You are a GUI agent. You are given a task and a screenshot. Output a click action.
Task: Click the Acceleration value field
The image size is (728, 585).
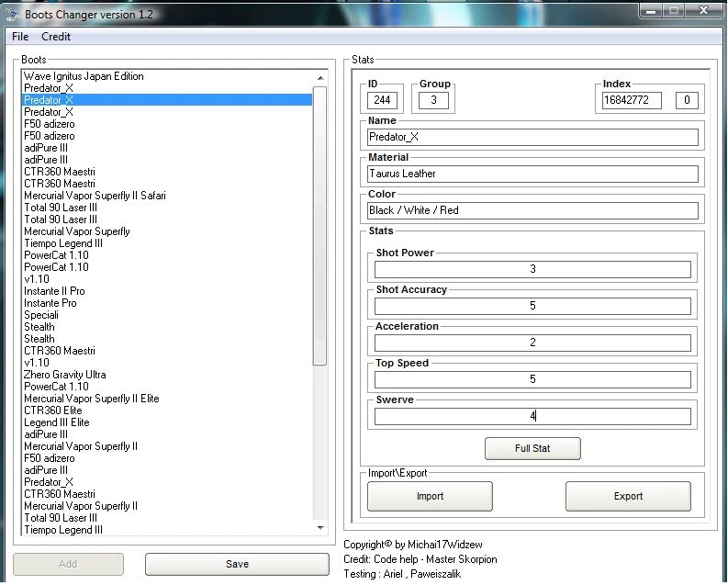tap(532, 343)
